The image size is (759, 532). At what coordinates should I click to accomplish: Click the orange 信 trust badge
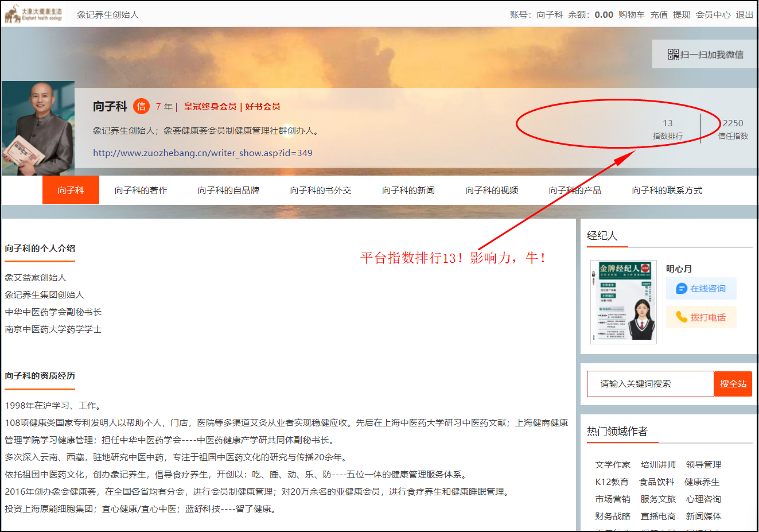click(141, 106)
